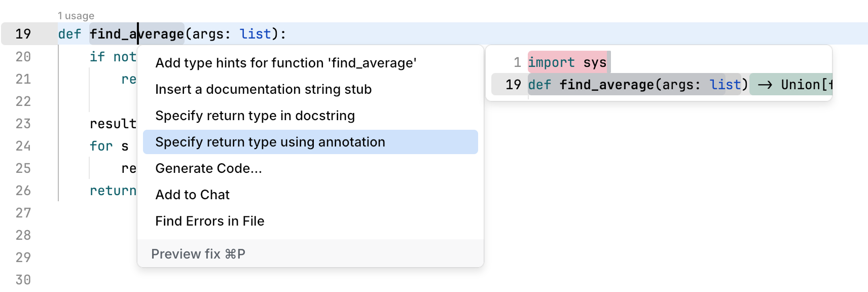Click the function name find_average

click(137, 33)
